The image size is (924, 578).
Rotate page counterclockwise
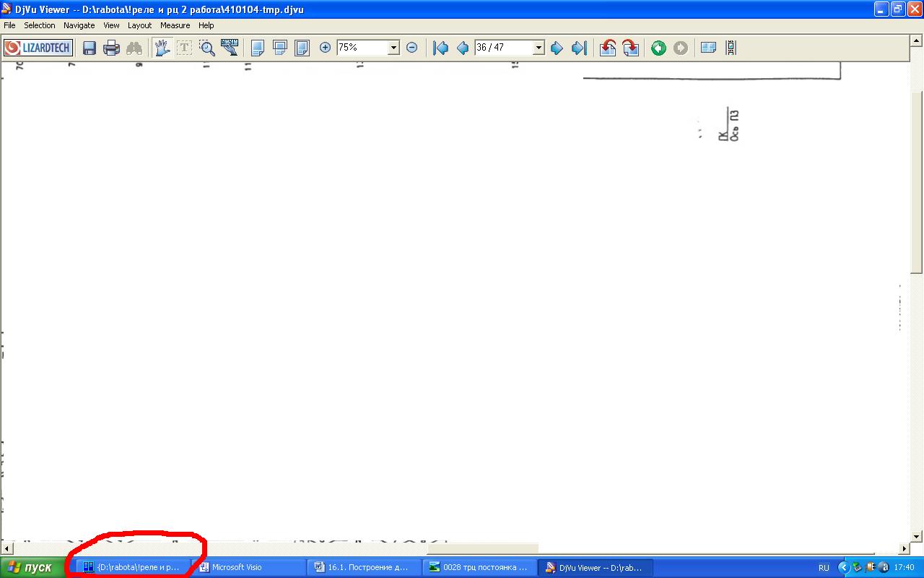pyautogui.click(x=608, y=48)
